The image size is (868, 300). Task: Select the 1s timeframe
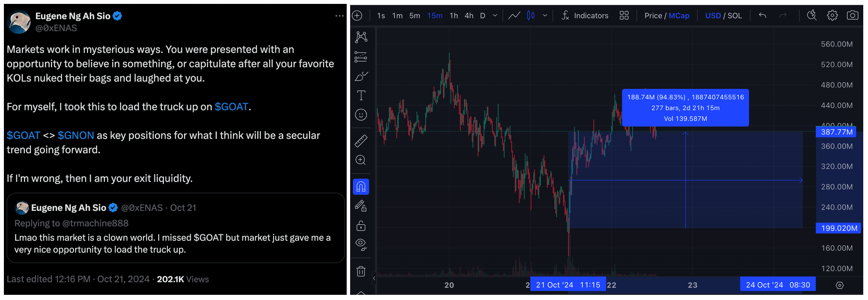tap(381, 16)
